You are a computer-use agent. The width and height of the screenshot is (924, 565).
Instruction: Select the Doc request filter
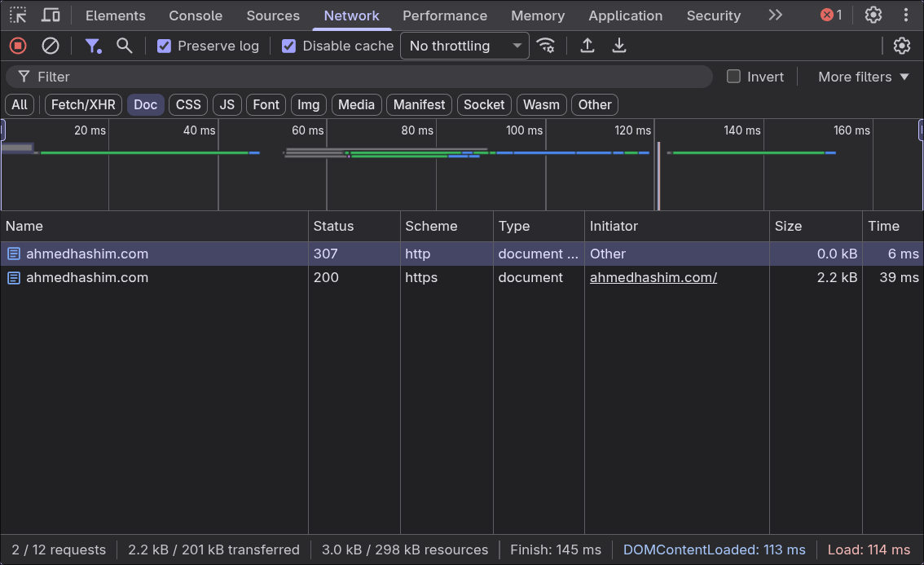[x=145, y=104]
